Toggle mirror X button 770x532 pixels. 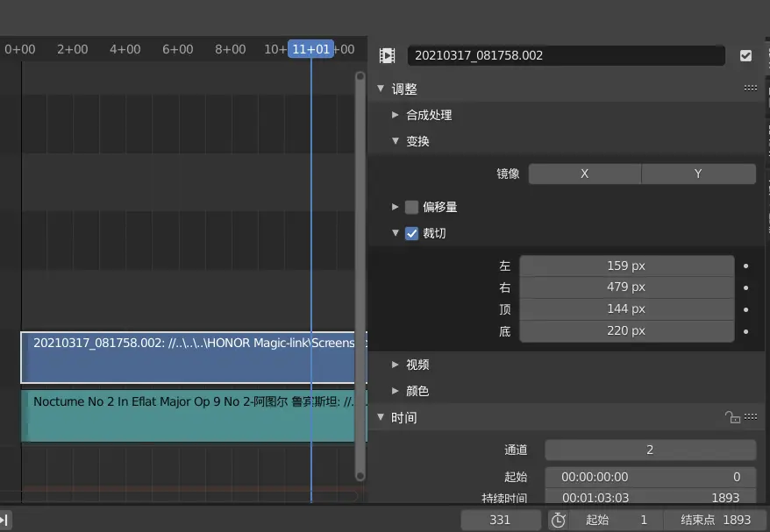[x=584, y=174]
